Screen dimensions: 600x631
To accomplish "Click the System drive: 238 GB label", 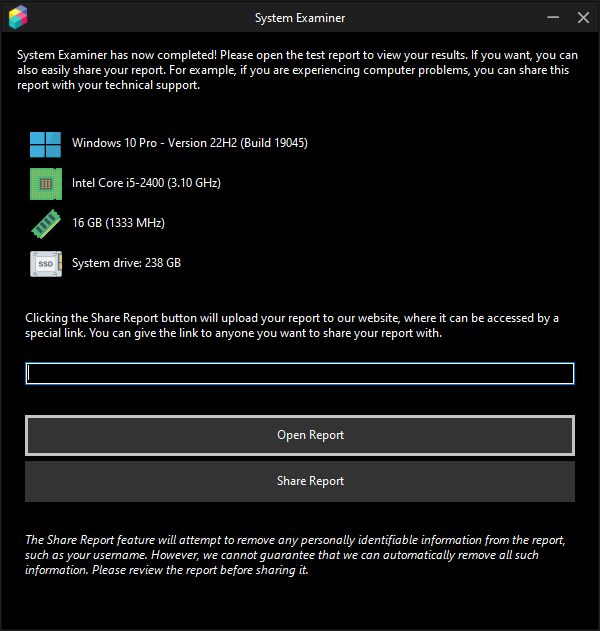I will pos(126,263).
